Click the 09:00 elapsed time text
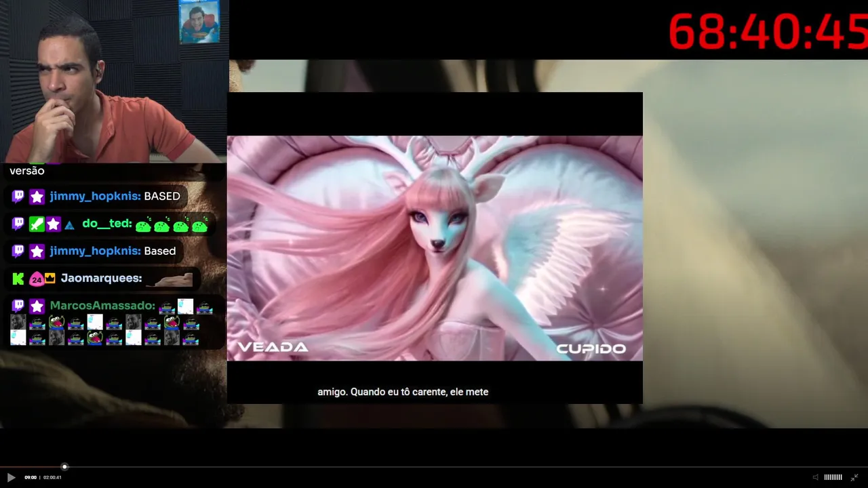This screenshot has height=488, width=868. pos(31,478)
